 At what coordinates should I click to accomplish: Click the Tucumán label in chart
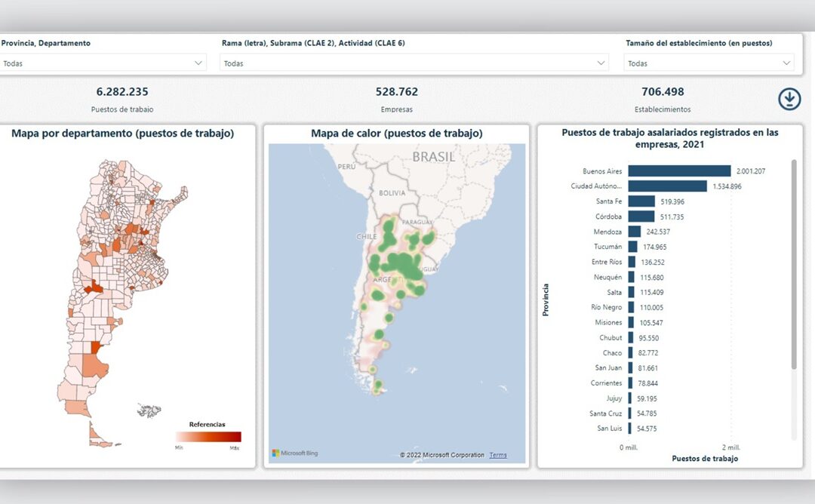click(x=607, y=247)
